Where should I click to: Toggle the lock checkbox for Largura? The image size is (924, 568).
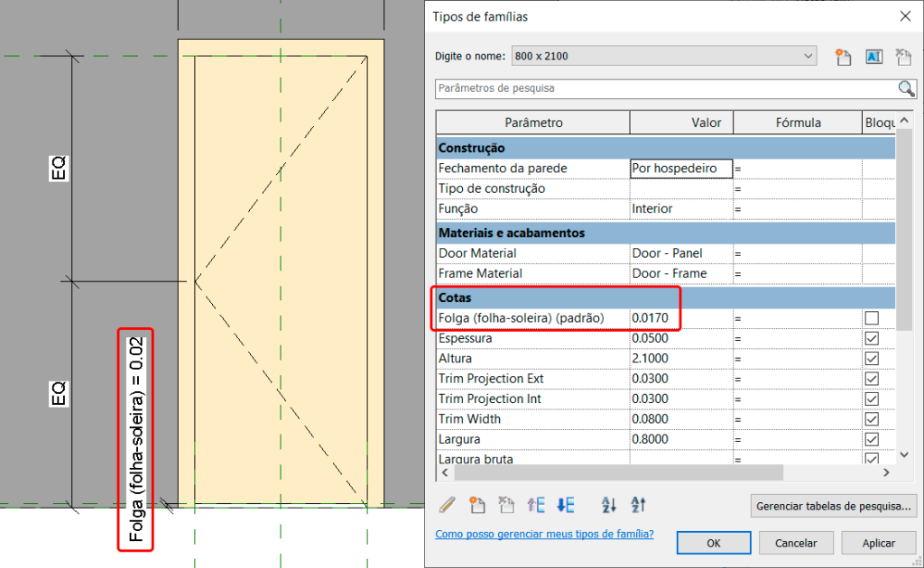872,439
